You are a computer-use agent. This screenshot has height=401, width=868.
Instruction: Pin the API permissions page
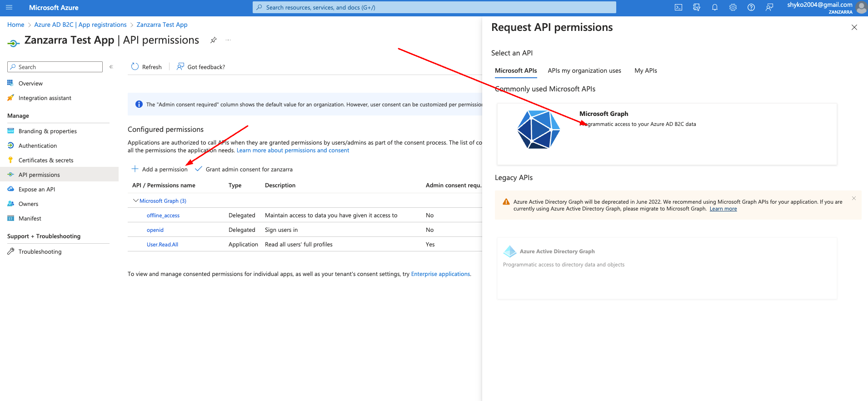click(x=213, y=40)
